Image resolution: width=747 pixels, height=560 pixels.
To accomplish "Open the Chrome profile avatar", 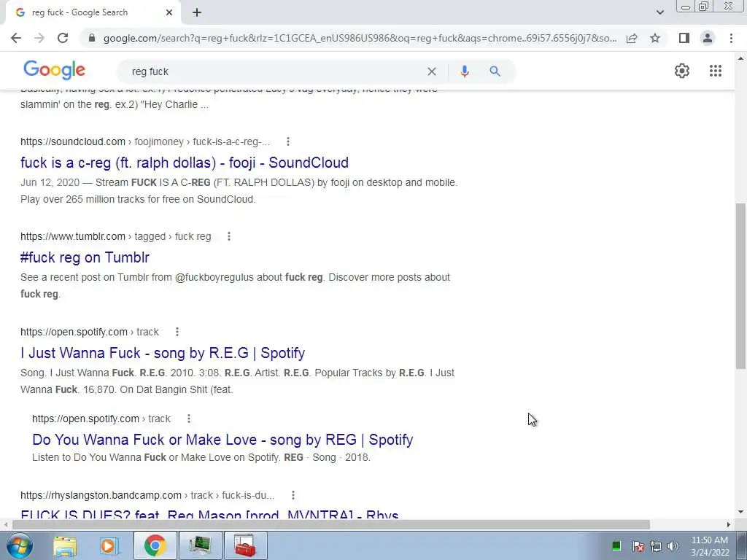I will coord(708,38).
